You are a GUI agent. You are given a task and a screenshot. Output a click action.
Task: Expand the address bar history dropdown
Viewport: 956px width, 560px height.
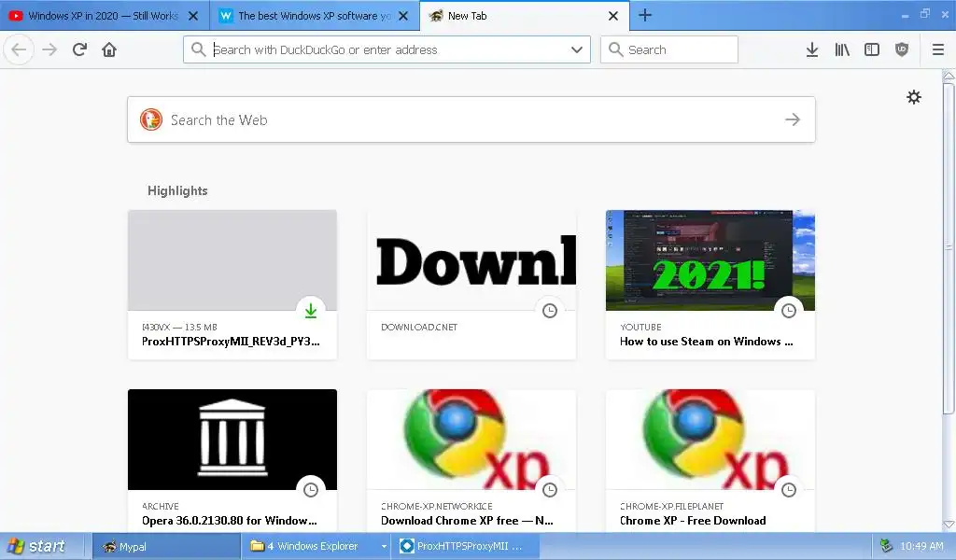click(x=577, y=49)
